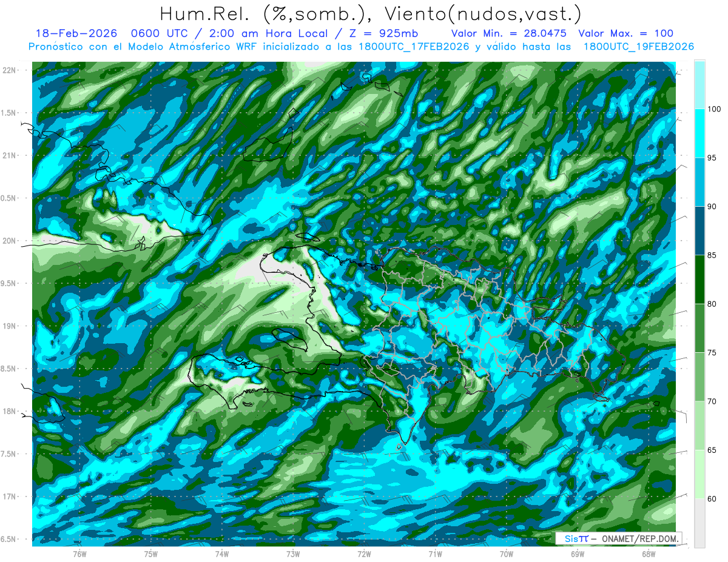Pick the grey below-60 colorbar segment

pos(699,523)
